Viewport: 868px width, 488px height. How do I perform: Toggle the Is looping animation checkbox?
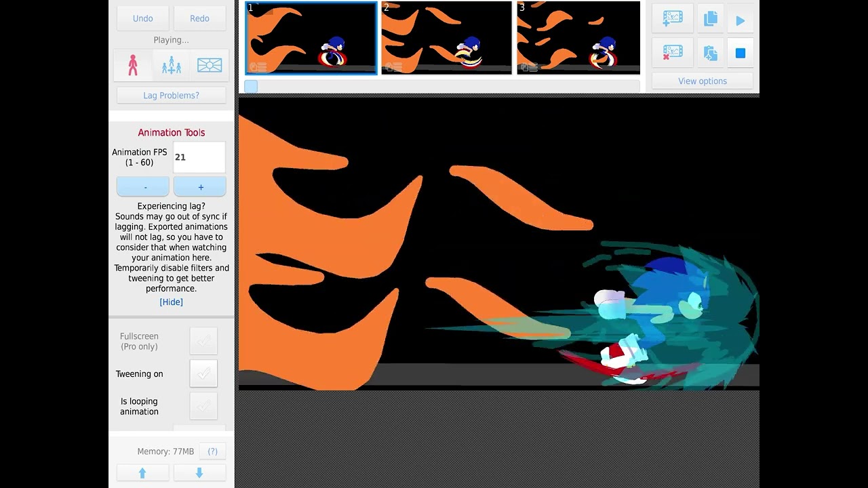point(203,406)
